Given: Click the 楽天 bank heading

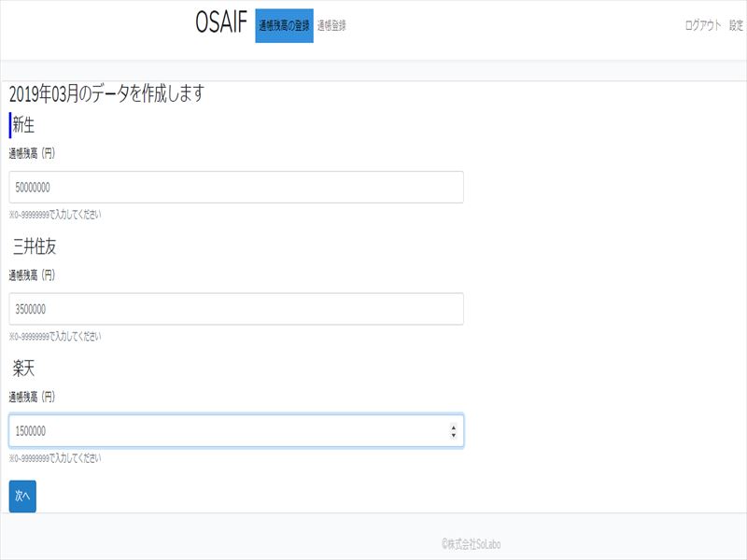Looking at the screenshot, I should click(23, 369).
